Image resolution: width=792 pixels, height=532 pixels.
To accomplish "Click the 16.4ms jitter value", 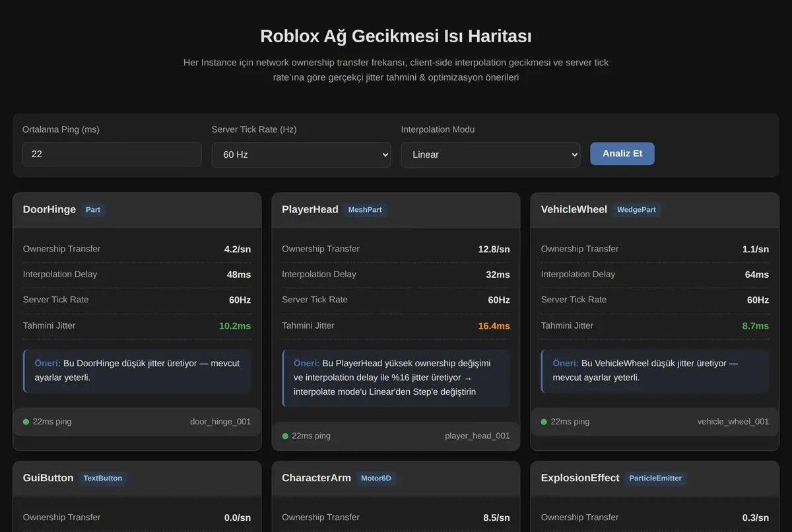I will pos(494,326).
